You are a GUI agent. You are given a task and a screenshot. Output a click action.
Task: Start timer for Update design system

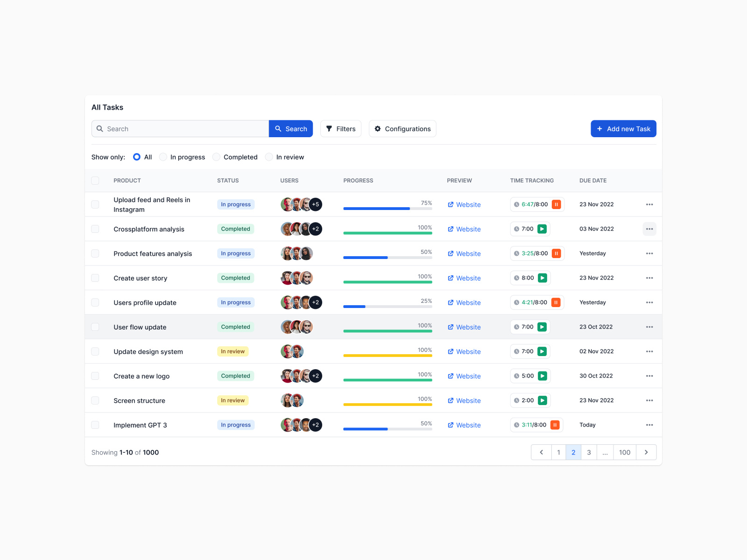pos(542,351)
